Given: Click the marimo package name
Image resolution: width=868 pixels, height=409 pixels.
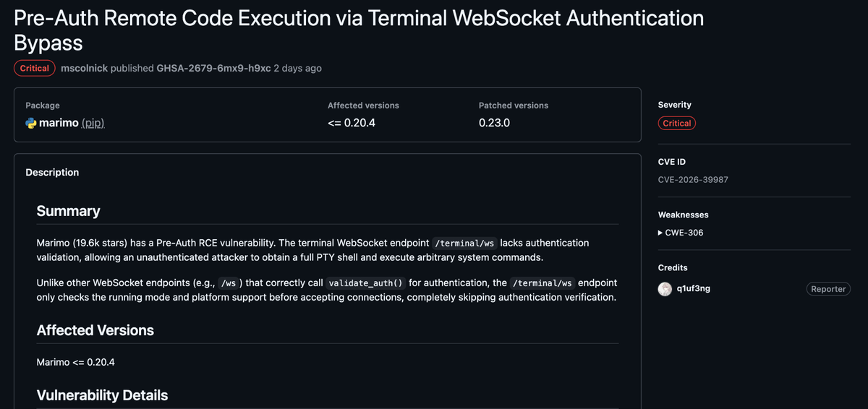Looking at the screenshot, I should click(59, 123).
